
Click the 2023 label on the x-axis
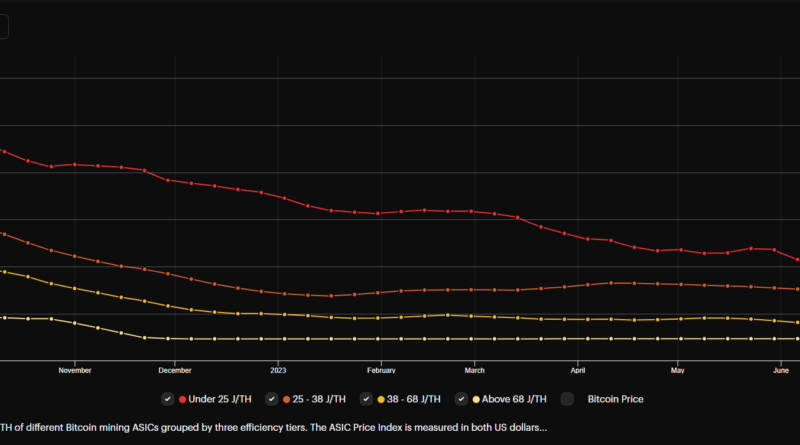277,370
